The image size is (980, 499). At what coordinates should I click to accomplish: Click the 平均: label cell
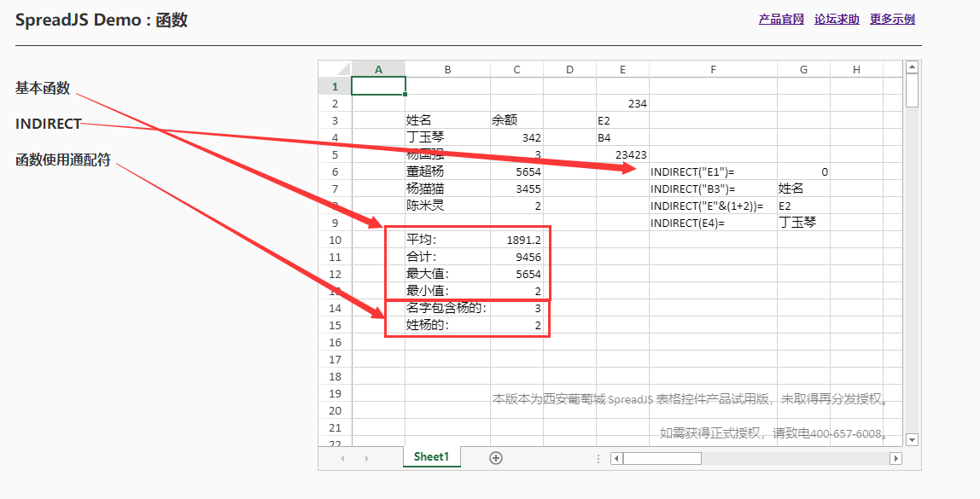[447, 240]
